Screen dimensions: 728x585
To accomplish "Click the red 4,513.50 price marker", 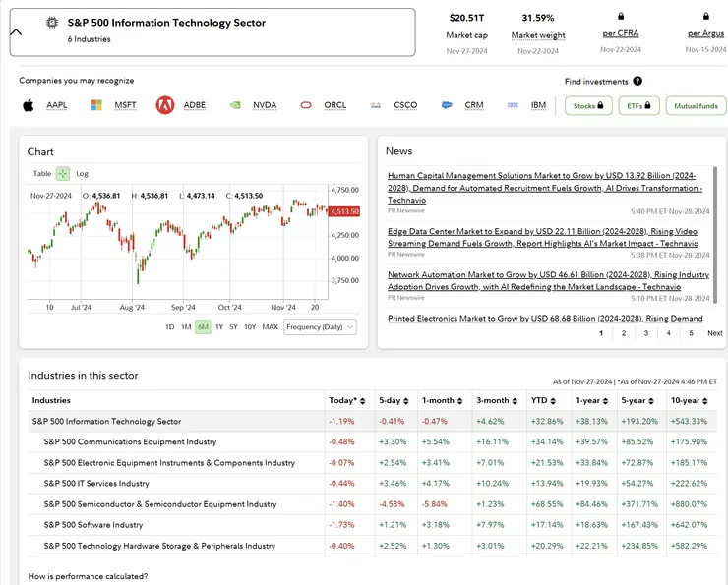I will point(344,211).
